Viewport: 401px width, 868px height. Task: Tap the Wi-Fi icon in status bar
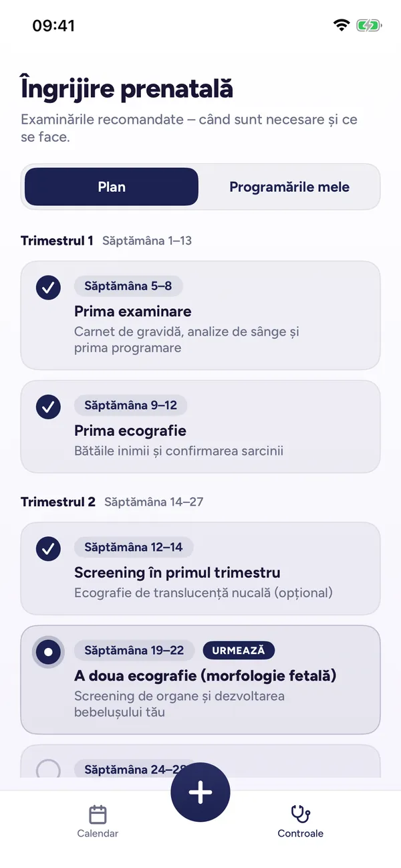342,25
